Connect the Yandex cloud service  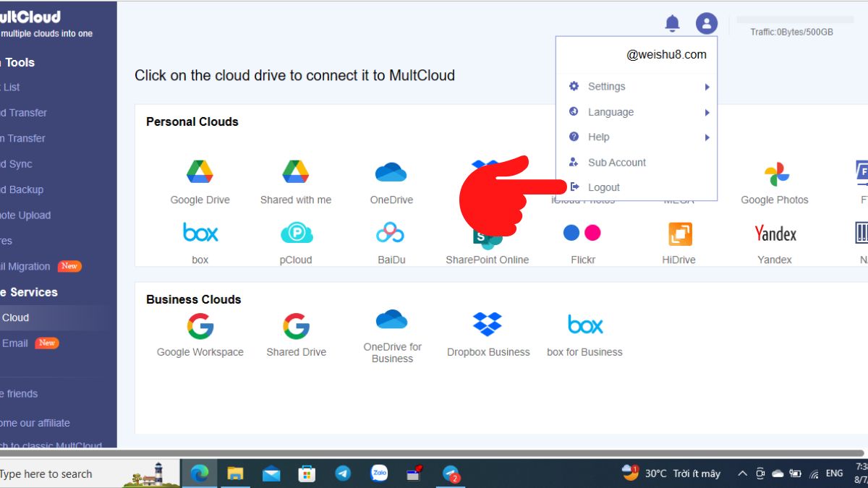pos(774,233)
